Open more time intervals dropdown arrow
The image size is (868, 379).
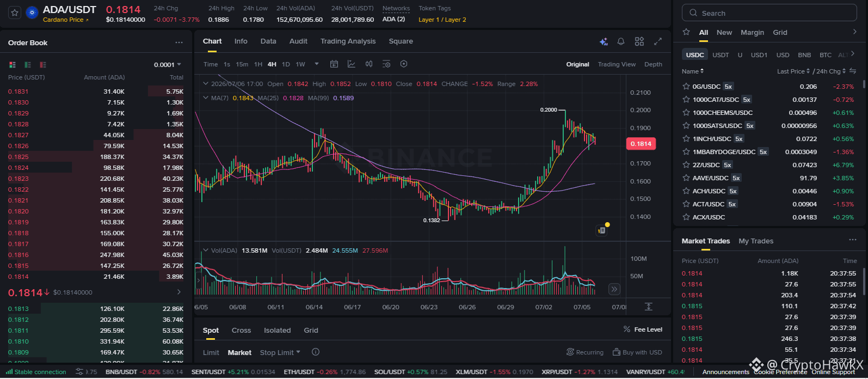coord(317,64)
